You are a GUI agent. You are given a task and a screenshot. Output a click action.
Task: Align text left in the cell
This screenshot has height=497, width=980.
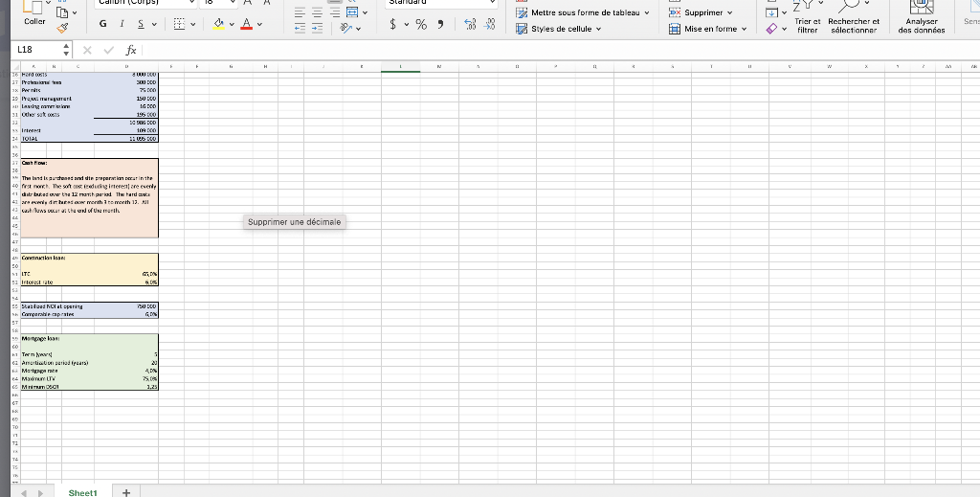coord(300,11)
